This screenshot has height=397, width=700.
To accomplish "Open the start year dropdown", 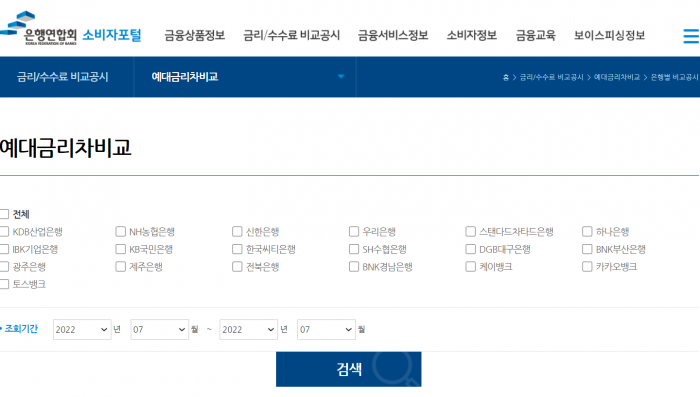I will tap(82, 330).
